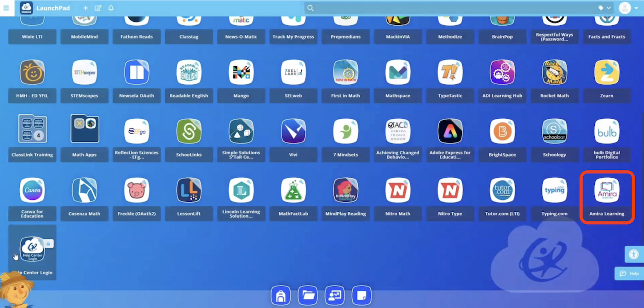The image size is (644, 308).
Task: Click the edit pencil icon in header
Action: [x=98, y=8]
